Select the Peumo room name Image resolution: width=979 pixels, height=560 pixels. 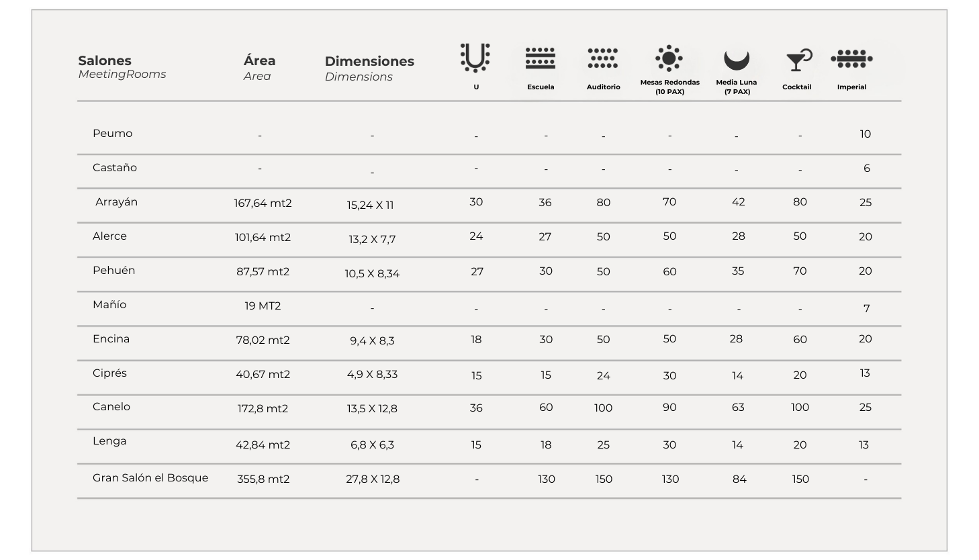pyautogui.click(x=112, y=133)
